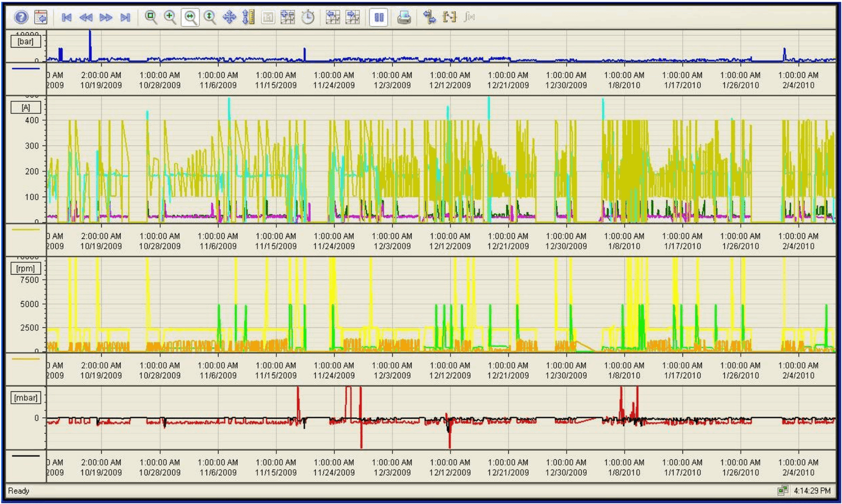Click the status bar network icon
Screen dimensions: 842x504
point(783,490)
